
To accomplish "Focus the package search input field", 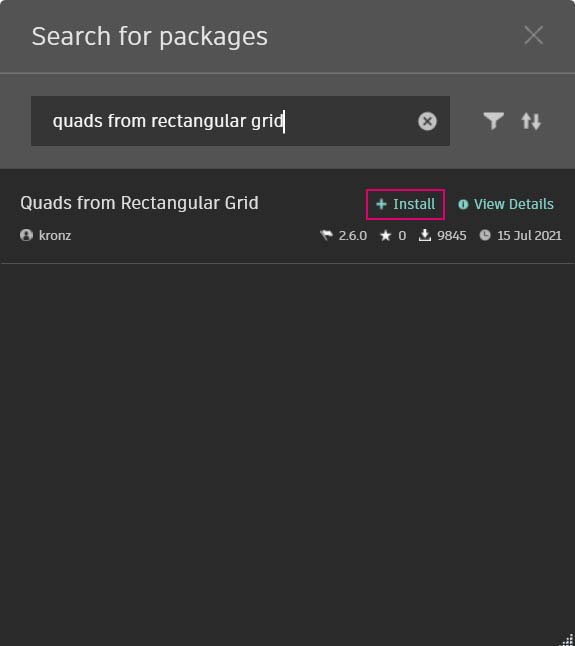I will click(x=240, y=121).
